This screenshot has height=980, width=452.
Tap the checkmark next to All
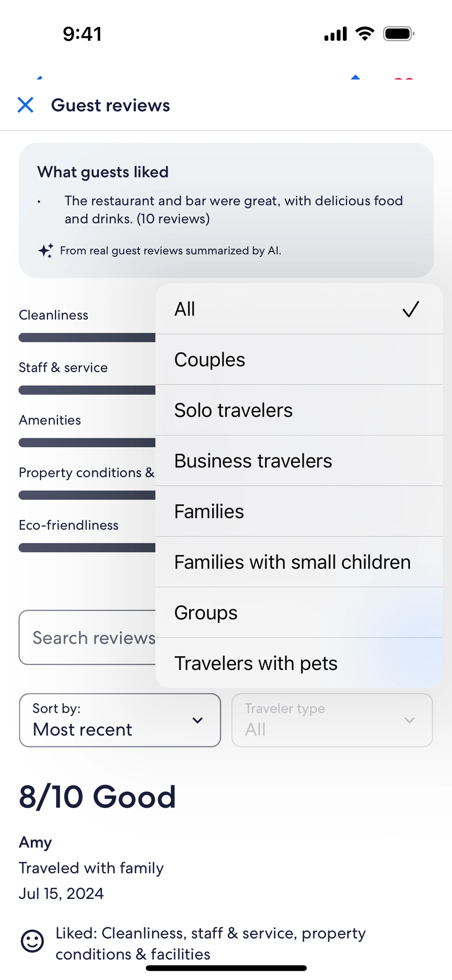pos(411,309)
